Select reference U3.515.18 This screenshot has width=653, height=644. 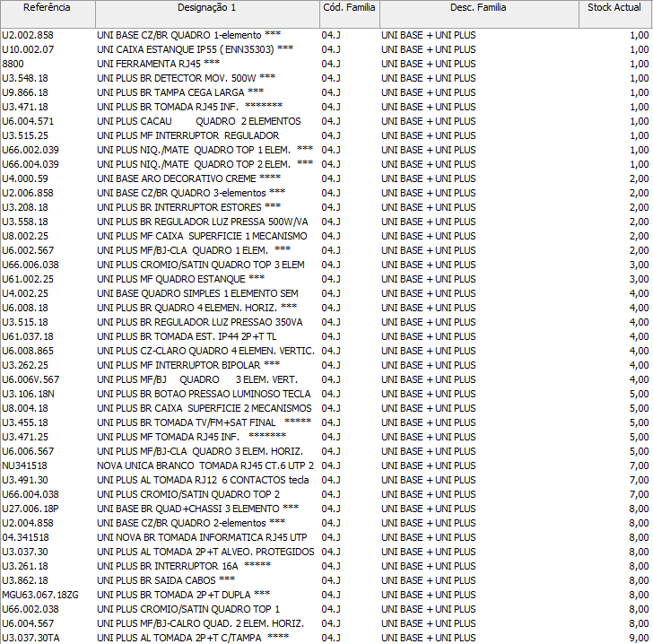(x=25, y=323)
